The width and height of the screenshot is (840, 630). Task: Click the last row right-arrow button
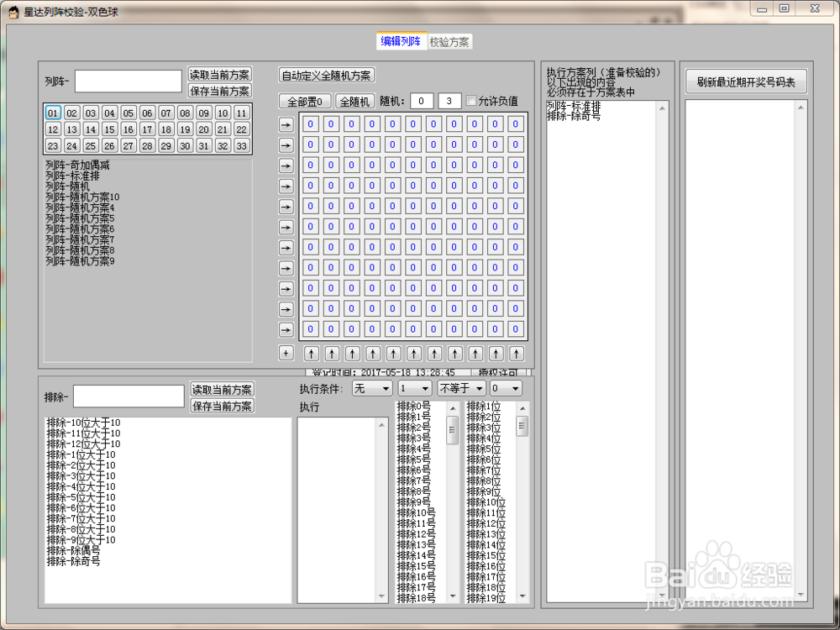point(286,329)
